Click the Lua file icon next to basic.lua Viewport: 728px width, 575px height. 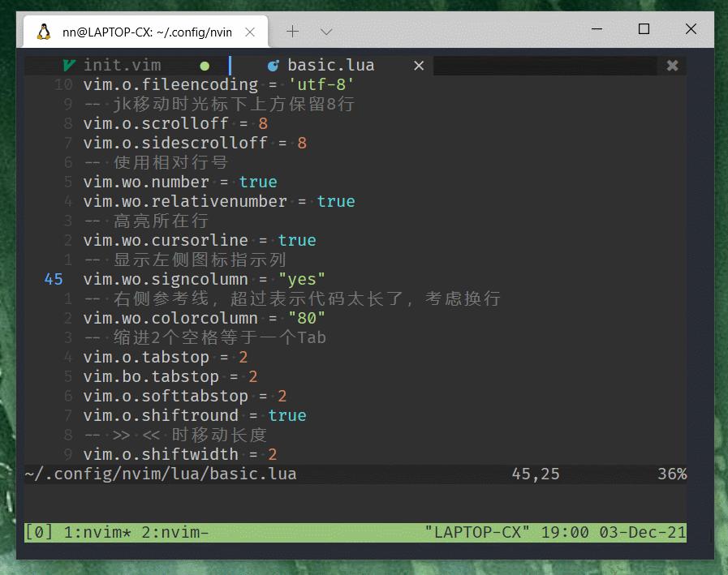point(272,65)
